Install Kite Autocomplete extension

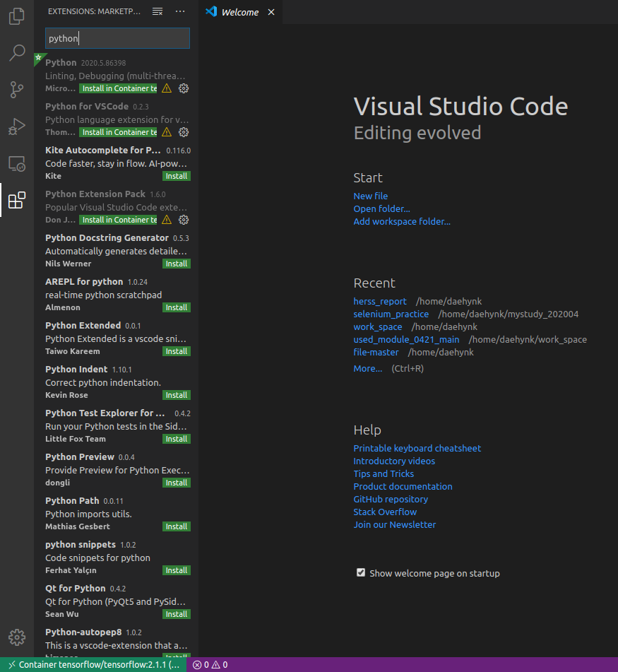coord(177,176)
